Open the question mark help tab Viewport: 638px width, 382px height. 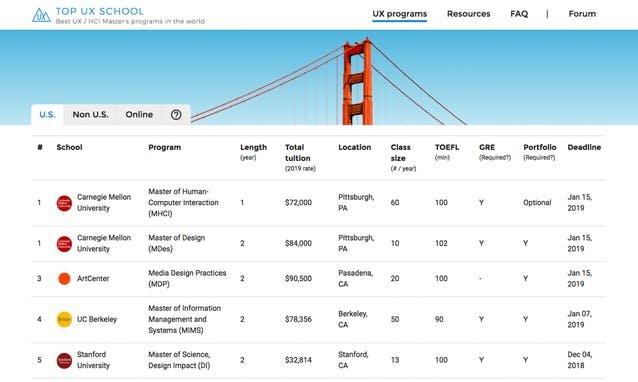click(176, 115)
